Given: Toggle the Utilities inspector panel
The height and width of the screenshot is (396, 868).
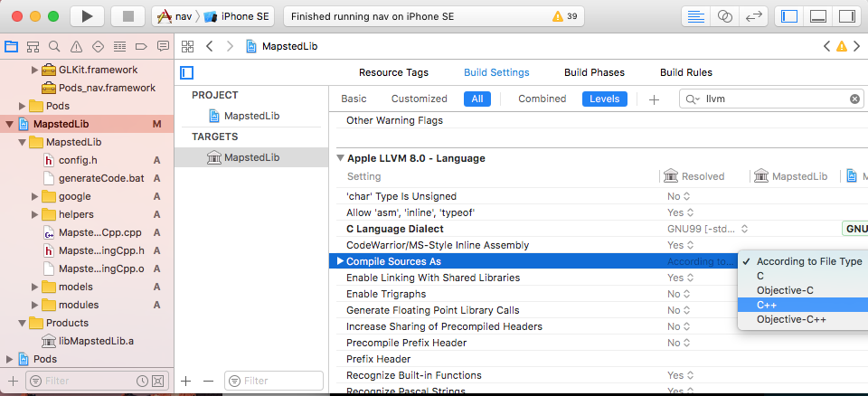Looking at the screenshot, I should [x=846, y=16].
